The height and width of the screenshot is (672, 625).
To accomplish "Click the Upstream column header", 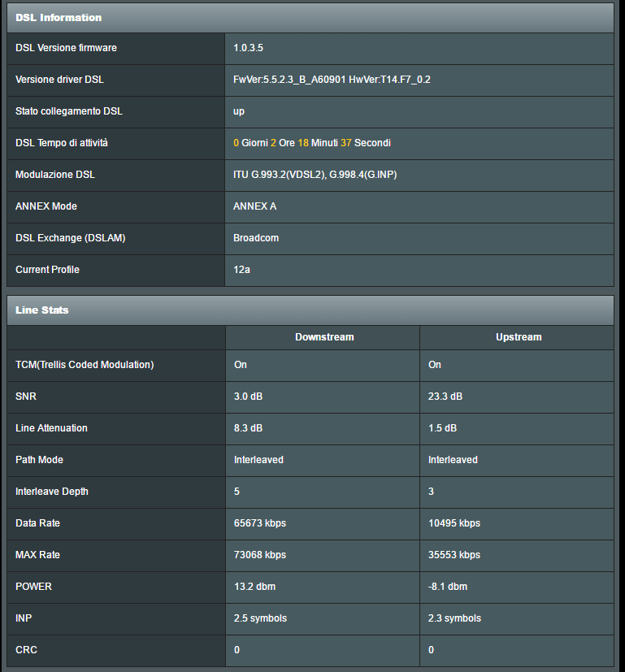I will click(x=519, y=337).
